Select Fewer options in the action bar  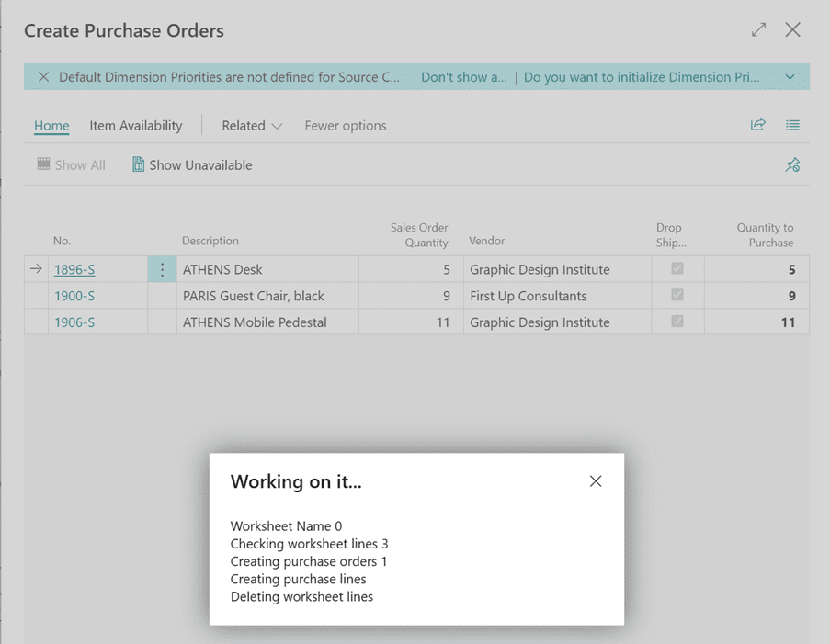[345, 126]
